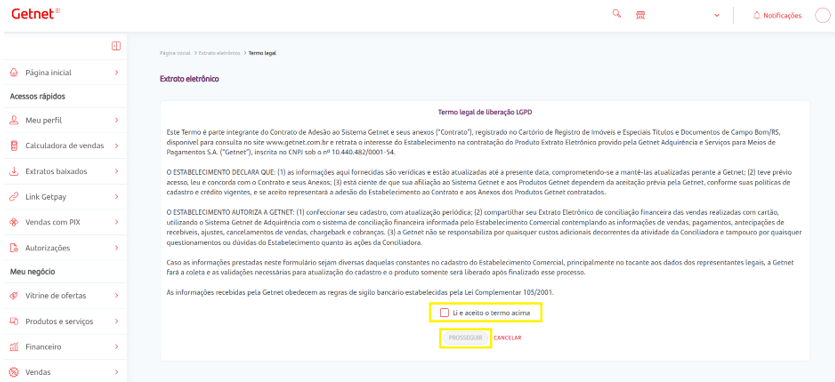The image size is (835, 382).
Task: Click the Calculadora de vendas icon
Action: point(14,145)
